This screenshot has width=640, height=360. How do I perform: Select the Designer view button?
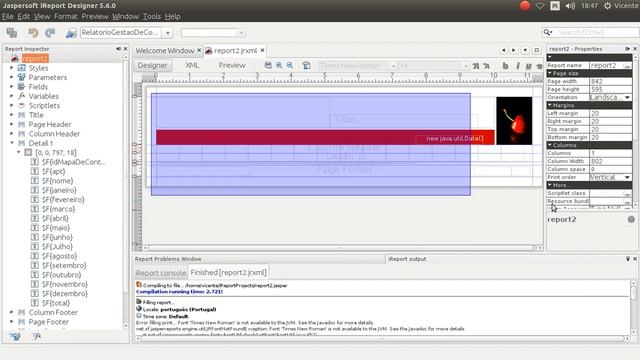[152, 65]
